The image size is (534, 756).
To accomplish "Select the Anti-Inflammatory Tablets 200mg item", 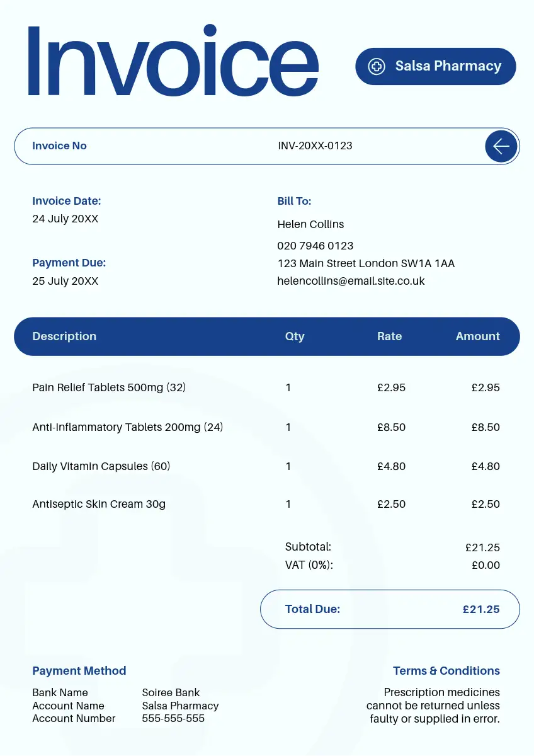I will point(128,427).
